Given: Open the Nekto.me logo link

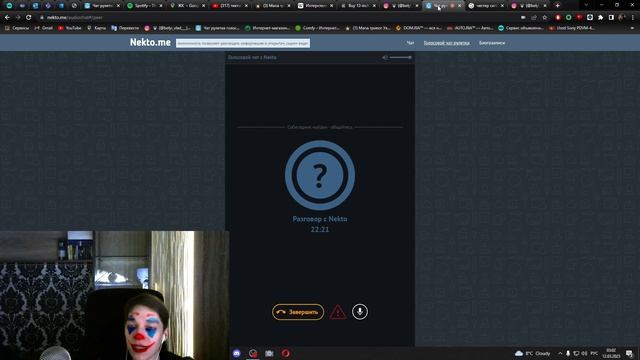Looking at the screenshot, I should 150,42.
